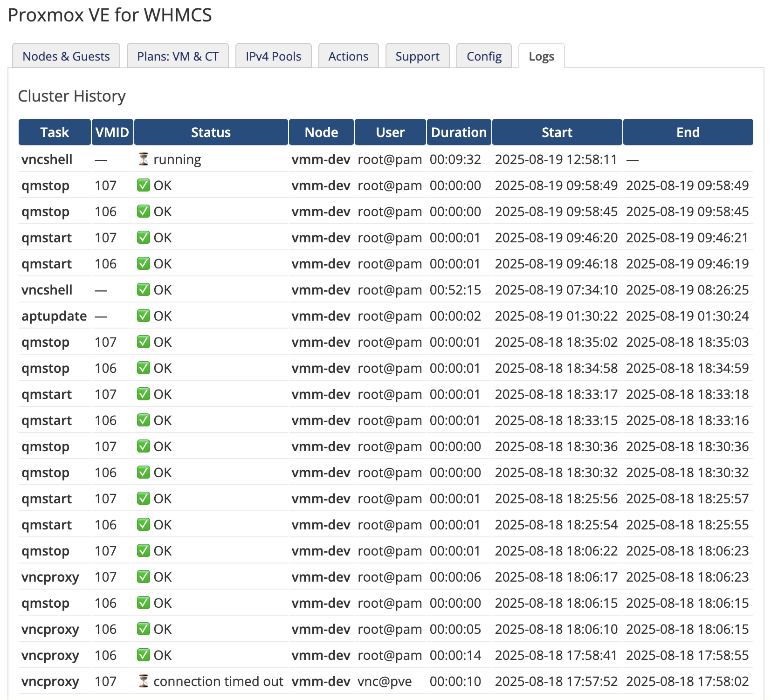This screenshot has width=771, height=700.
Task: Click green check for qmstop started 18:34:58
Action: [x=144, y=368]
